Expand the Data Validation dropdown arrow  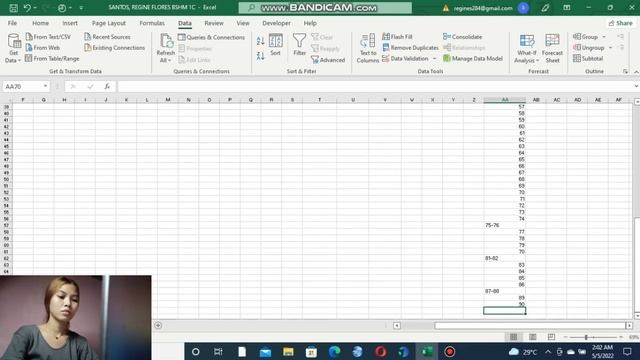tap(435, 59)
